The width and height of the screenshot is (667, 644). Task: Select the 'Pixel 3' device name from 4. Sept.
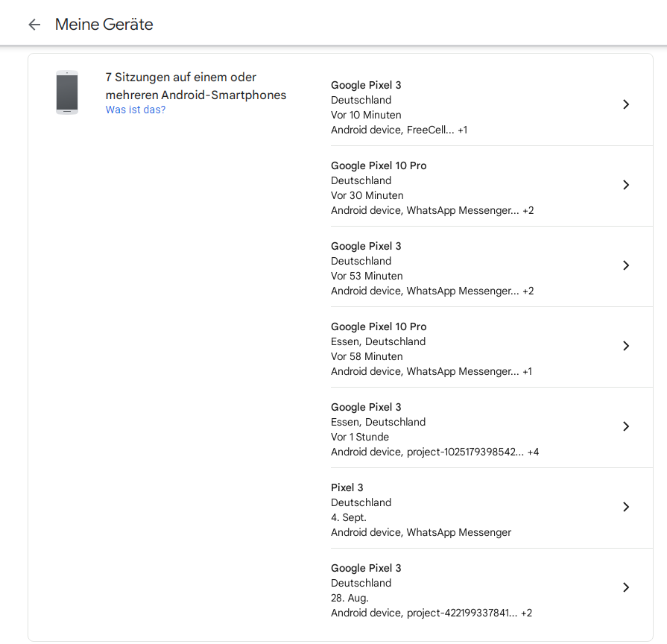tap(347, 487)
